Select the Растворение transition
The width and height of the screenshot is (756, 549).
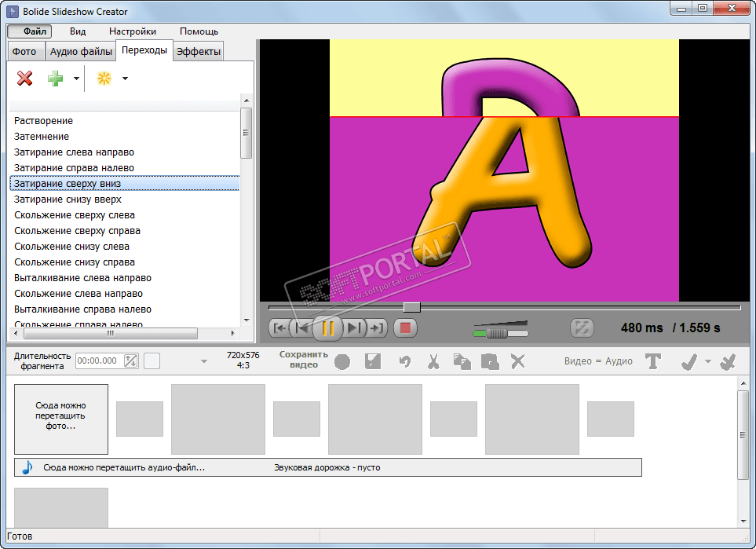(x=124, y=121)
